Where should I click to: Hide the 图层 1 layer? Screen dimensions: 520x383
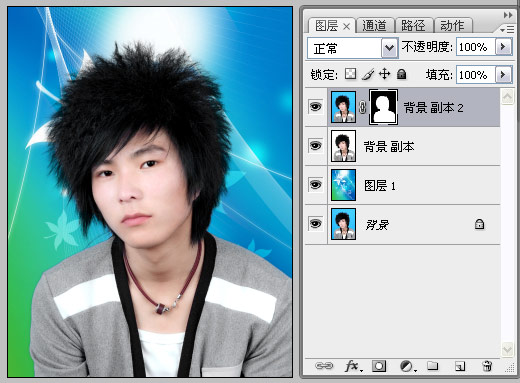[x=315, y=185]
